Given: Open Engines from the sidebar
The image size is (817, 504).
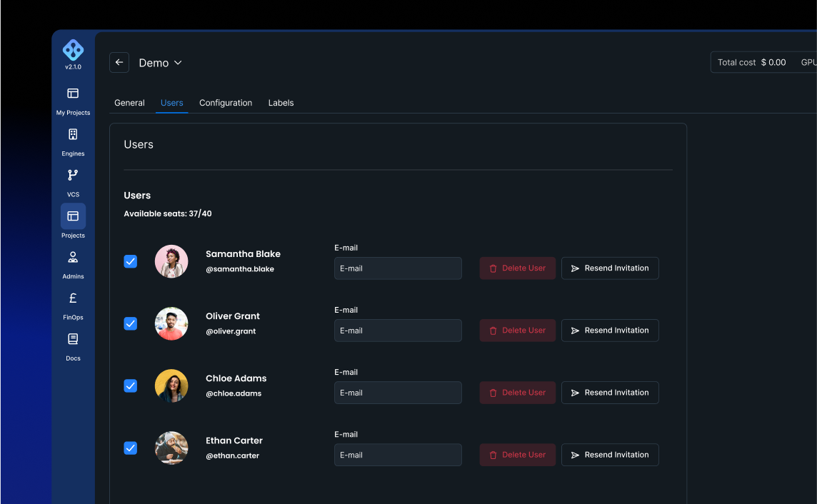Looking at the screenshot, I should pyautogui.click(x=73, y=142).
